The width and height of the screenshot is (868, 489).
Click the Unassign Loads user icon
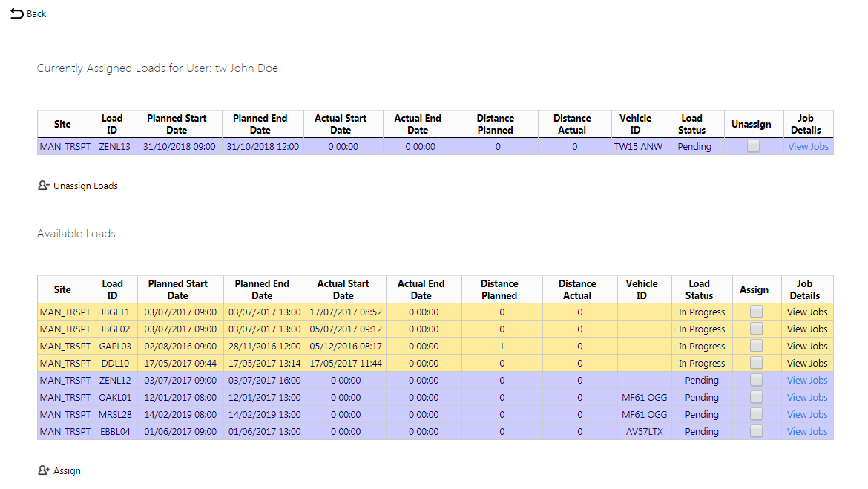[x=44, y=186]
